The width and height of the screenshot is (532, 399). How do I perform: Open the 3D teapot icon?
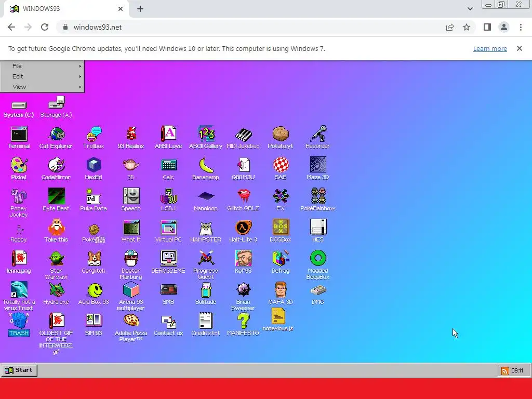tap(131, 169)
